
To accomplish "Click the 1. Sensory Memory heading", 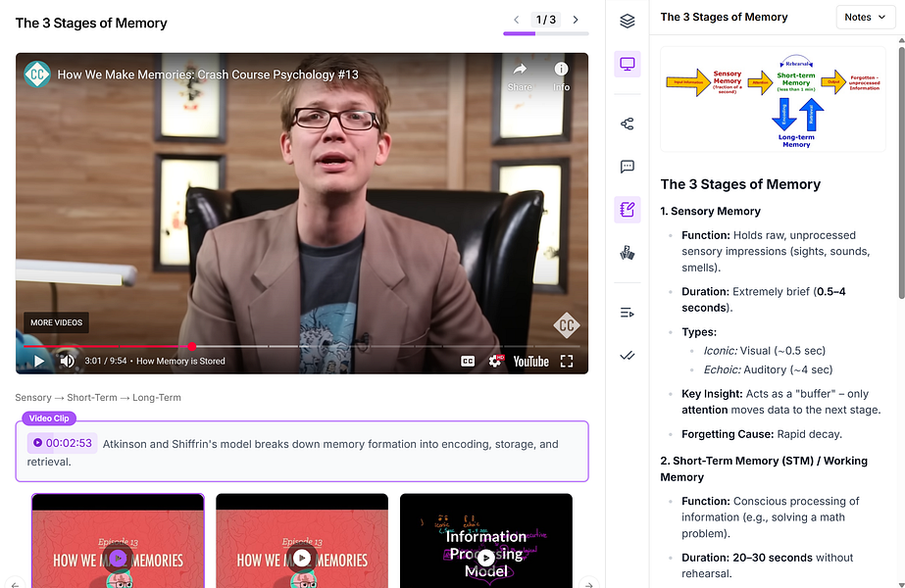I will click(x=711, y=212).
